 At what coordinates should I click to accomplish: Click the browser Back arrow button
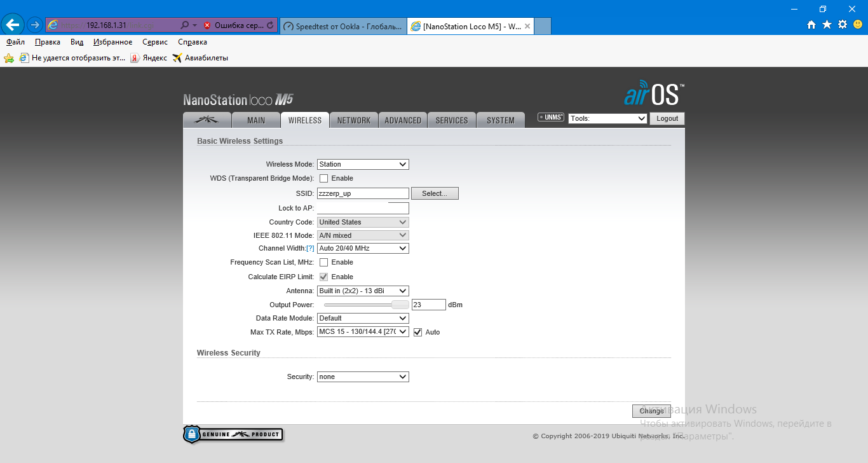point(13,25)
